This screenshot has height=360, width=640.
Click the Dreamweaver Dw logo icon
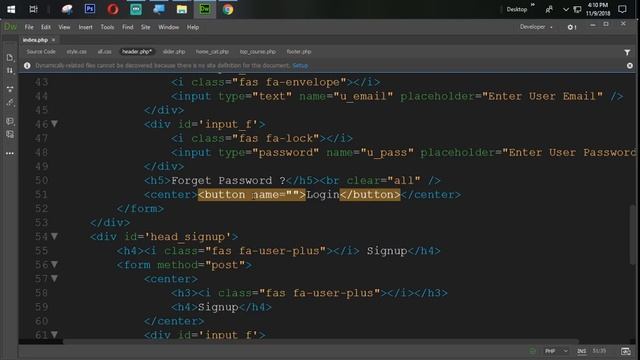pos(10,27)
